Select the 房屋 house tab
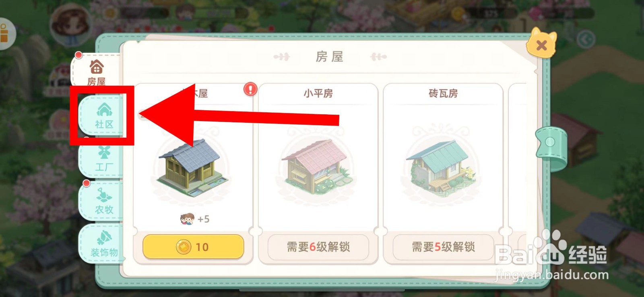Screen dimensions: 644x297 [97, 72]
